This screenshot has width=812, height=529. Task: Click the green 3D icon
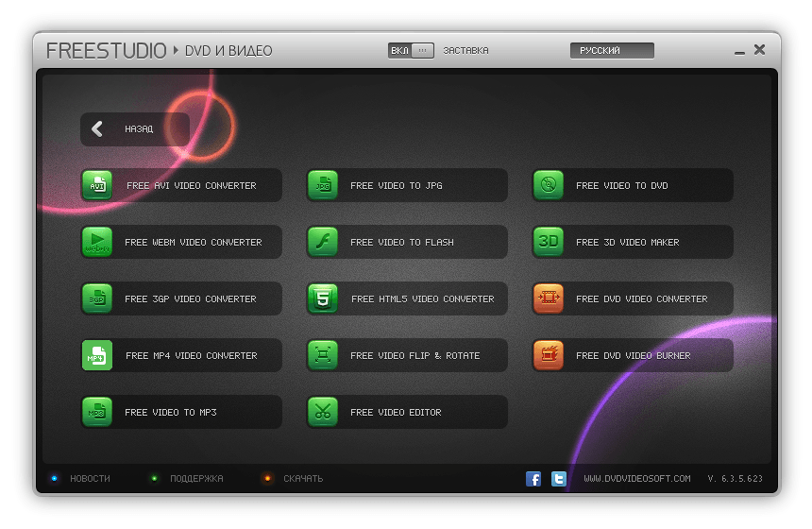pyautogui.click(x=549, y=242)
